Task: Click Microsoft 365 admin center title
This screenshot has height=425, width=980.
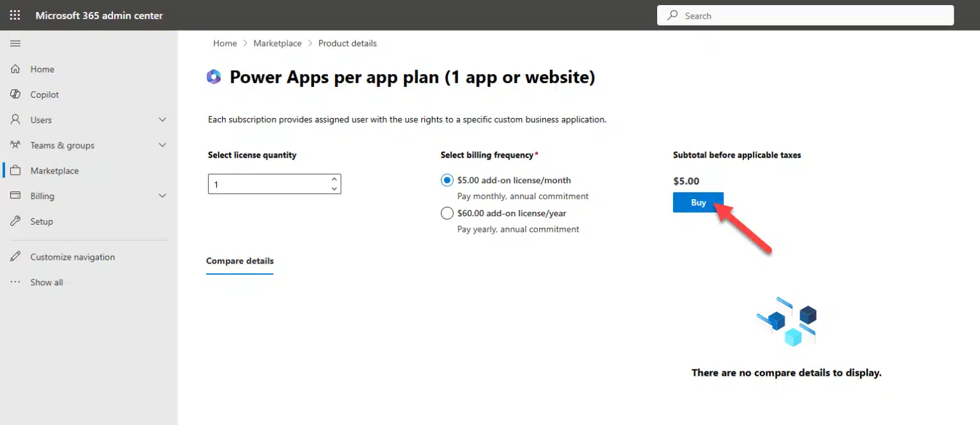Action: click(99, 15)
